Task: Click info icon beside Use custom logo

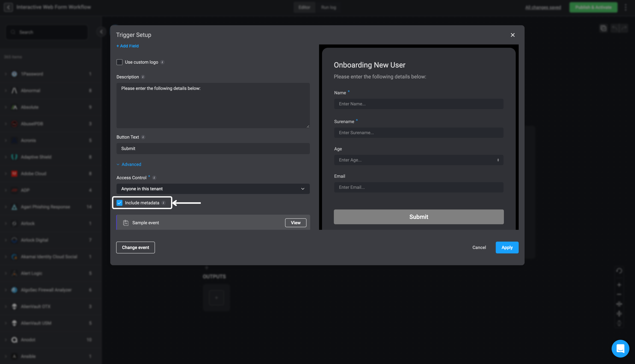Action: [x=162, y=62]
